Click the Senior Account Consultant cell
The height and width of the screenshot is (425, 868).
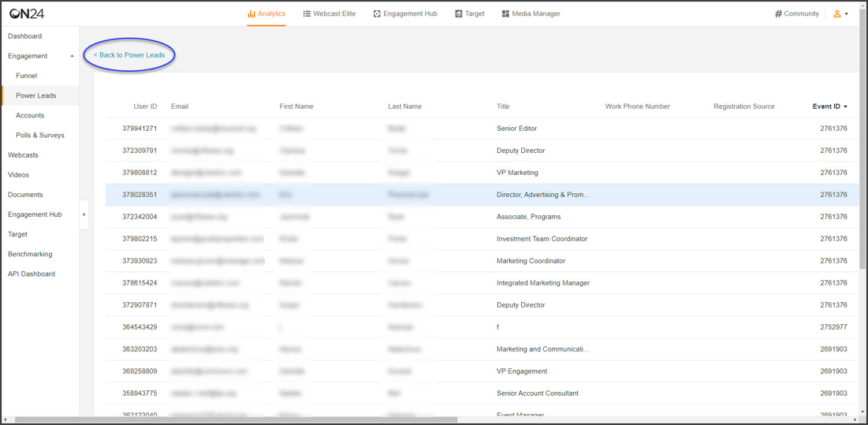(538, 393)
